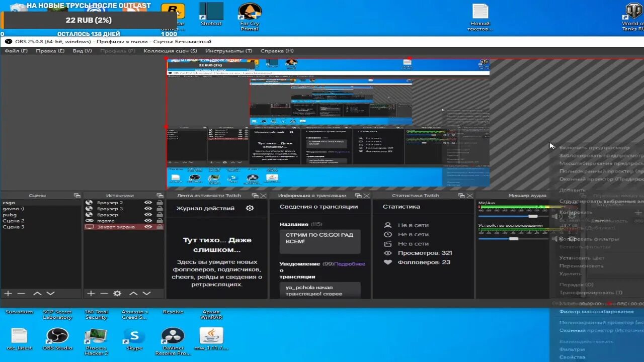Select the gavno :) scene

point(41,209)
